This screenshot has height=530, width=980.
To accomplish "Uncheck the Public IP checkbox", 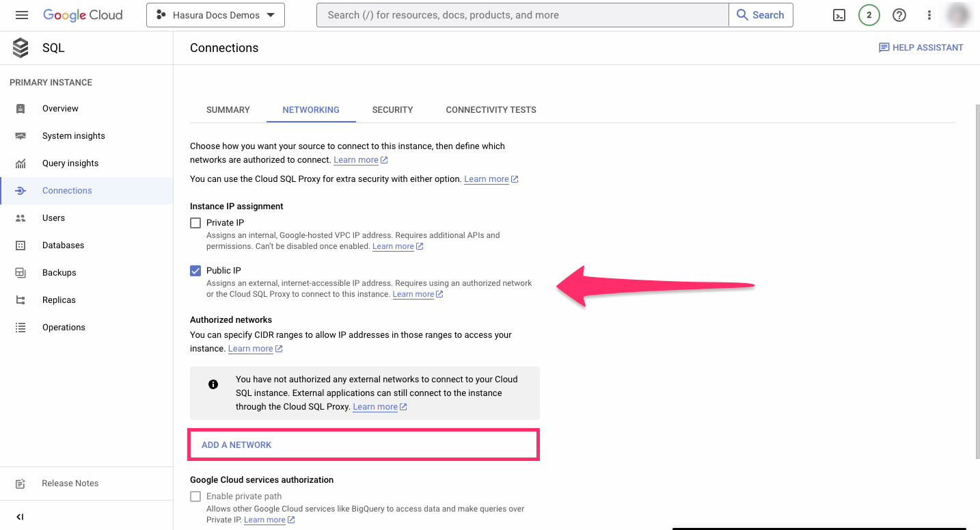I will 195,271.
